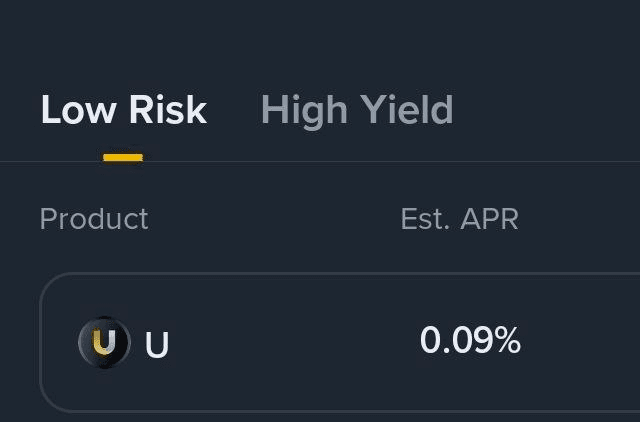Sort list by Product name
This screenshot has height=422, width=640.
(x=94, y=219)
